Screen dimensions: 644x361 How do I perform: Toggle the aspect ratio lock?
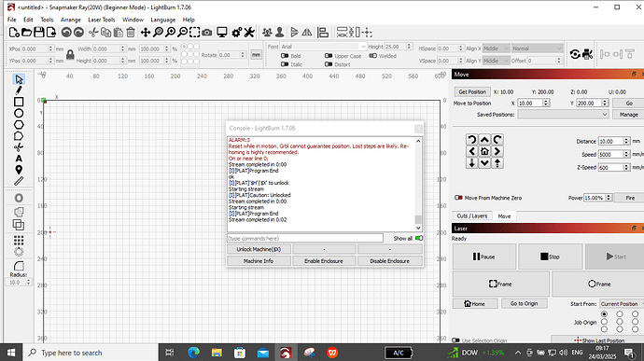click(70, 55)
